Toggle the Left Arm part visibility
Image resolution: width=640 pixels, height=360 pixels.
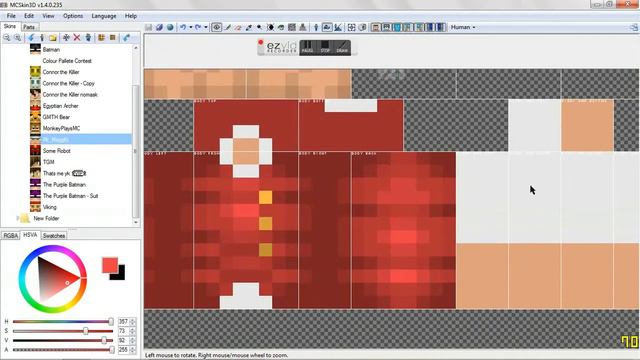coord(407,27)
